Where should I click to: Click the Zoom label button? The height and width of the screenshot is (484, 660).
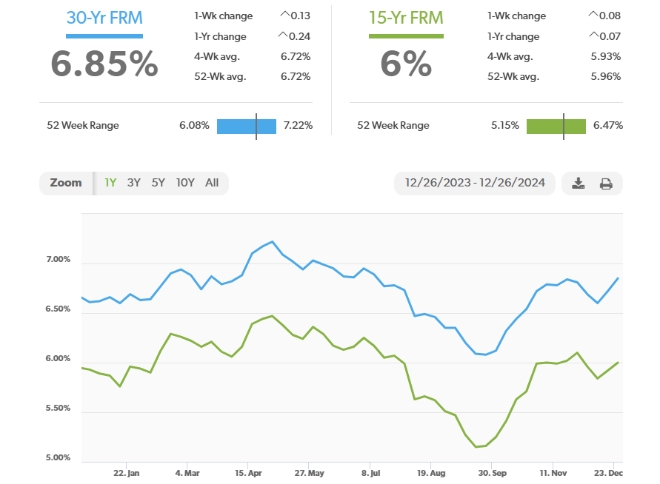pos(66,183)
